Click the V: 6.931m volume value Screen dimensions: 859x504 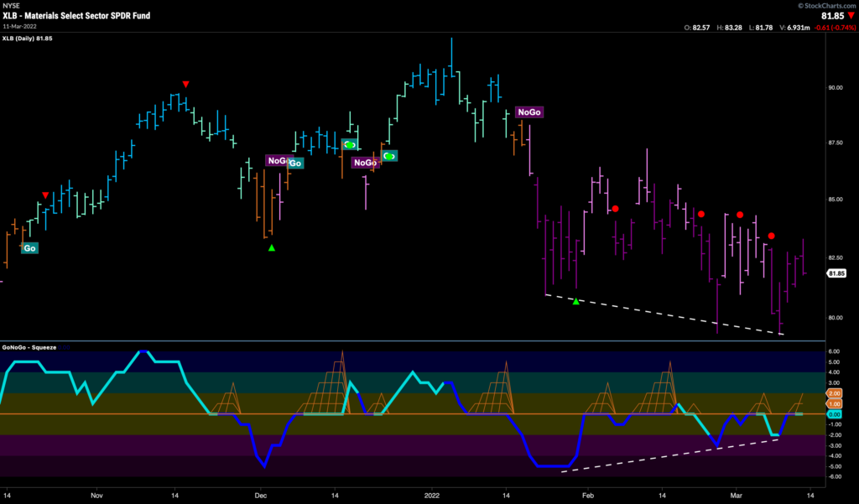point(794,28)
